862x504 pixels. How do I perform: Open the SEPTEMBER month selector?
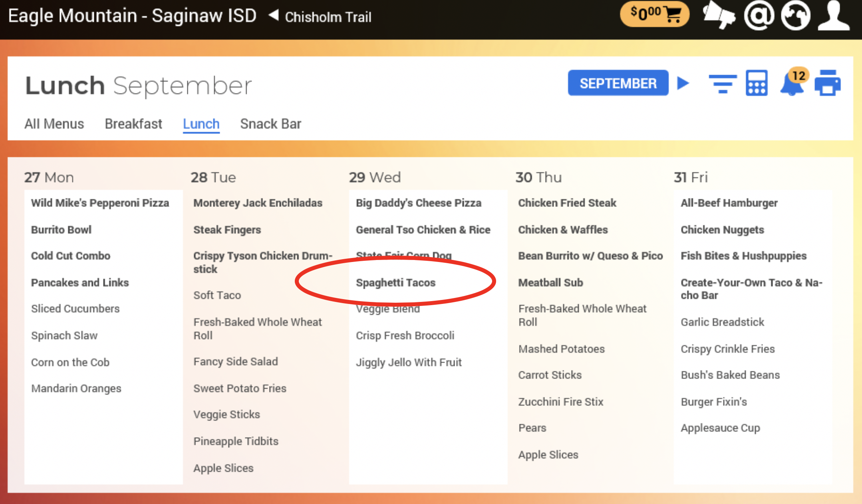click(618, 83)
